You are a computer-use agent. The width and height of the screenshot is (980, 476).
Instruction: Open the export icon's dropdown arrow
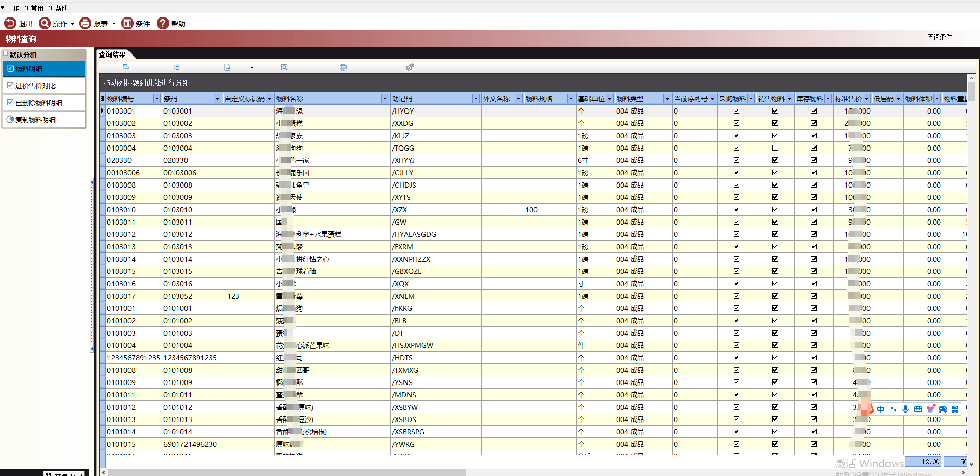252,68
